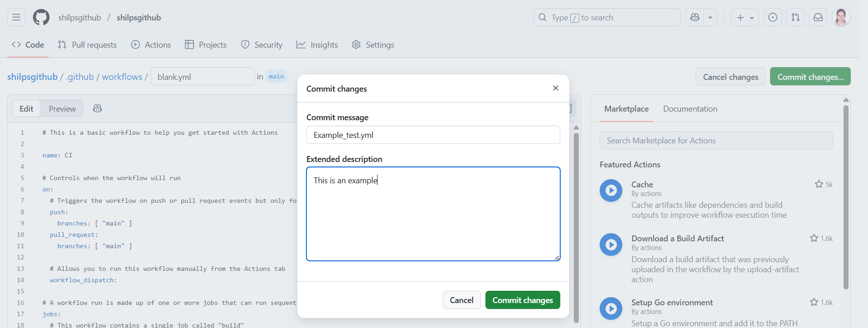The width and height of the screenshot is (868, 328).
Task: Click the GitHub octocat logo
Action: (x=41, y=17)
